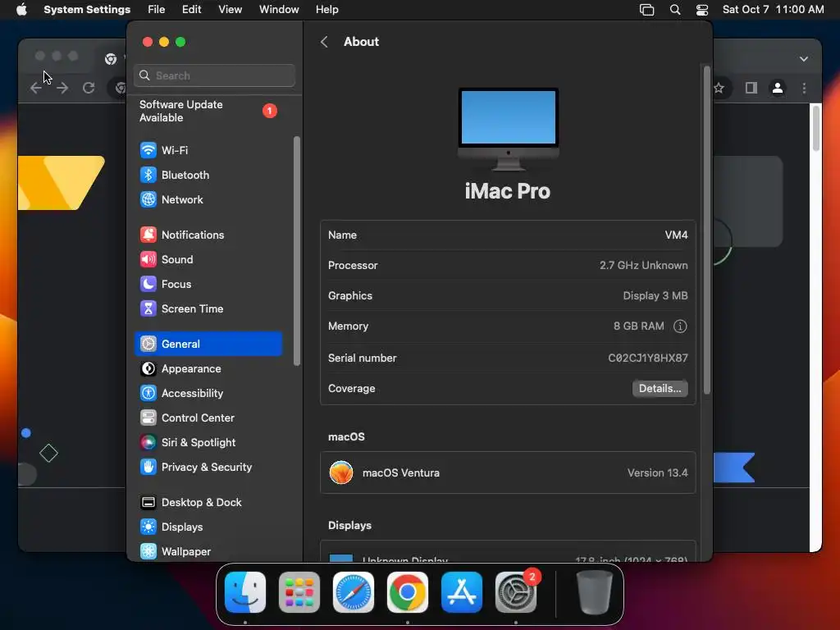Viewport: 840px width, 630px height.
Task: Expand Chrome's tab search chevron
Action: pyautogui.click(x=804, y=59)
